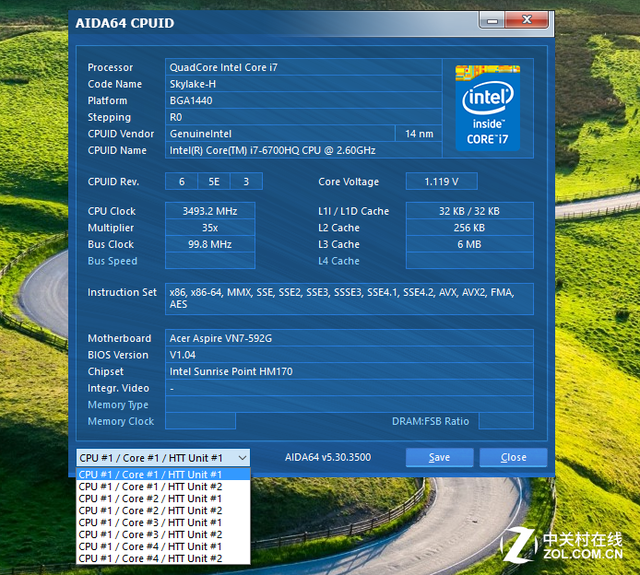Image resolution: width=640 pixels, height=575 pixels.
Task: Click CPUID Rev. value 6
Action: tap(182, 182)
